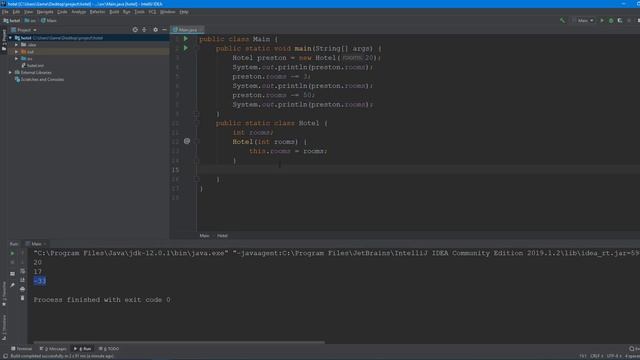Screen dimensions: 640x360
Task: Click the Run tool window button at bottom
Action: [x=82, y=349]
